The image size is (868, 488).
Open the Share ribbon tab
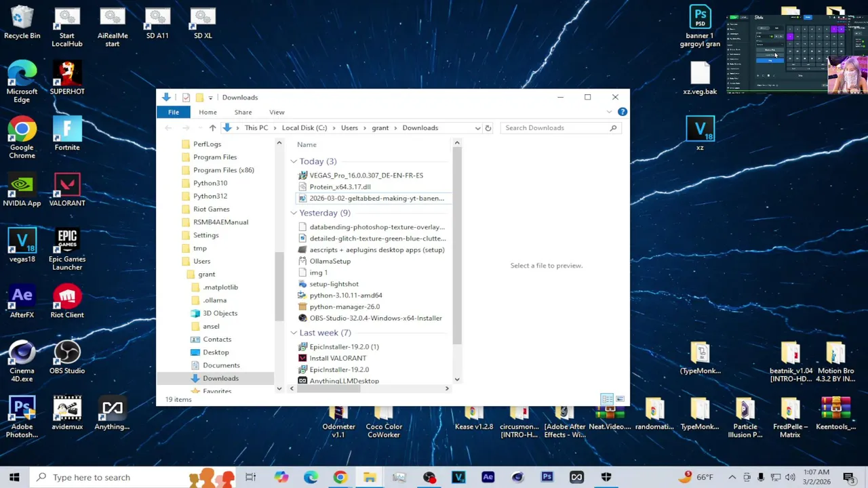[x=243, y=112]
